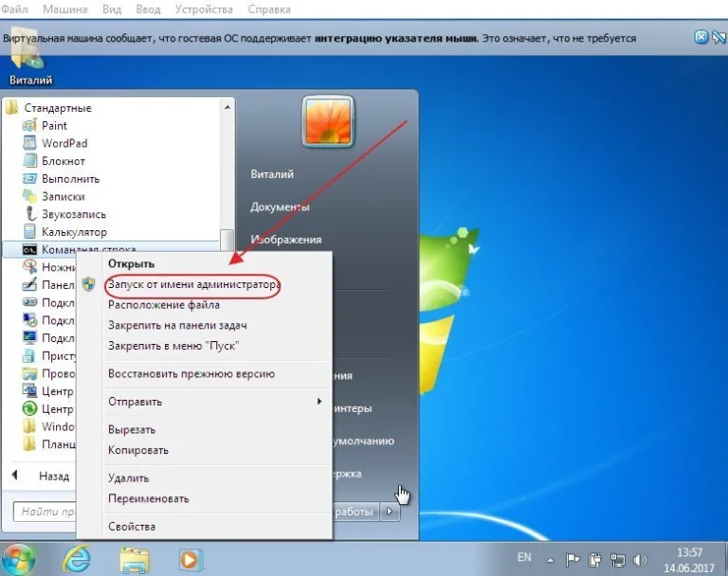Click the EN language indicator
The width and height of the screenshot is (728, 576).
point(524,557)
